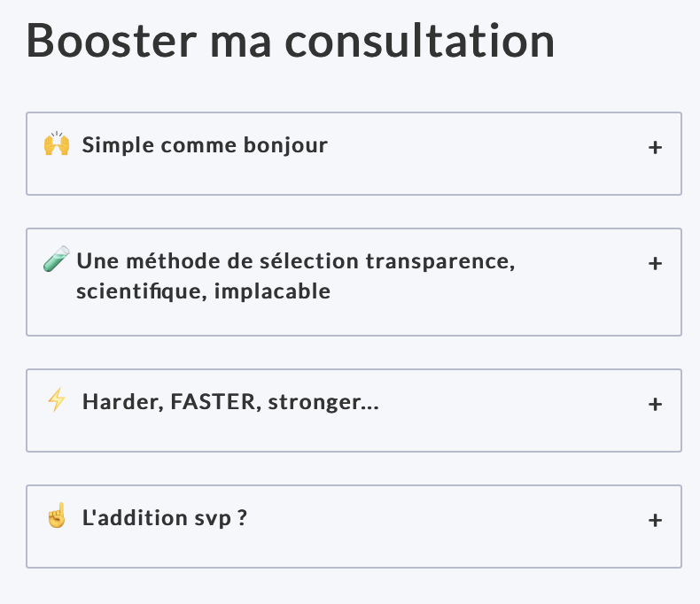Click blank area inside Simple comme bonjour panel
Viewport: 700px width, 604px height.
[x=354, y=178]
